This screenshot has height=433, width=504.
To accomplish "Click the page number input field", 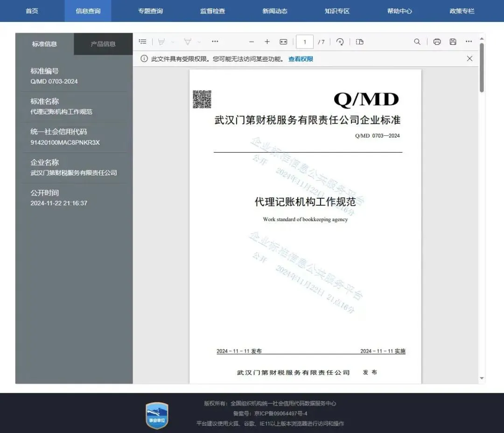I will (x=304, y=42).
